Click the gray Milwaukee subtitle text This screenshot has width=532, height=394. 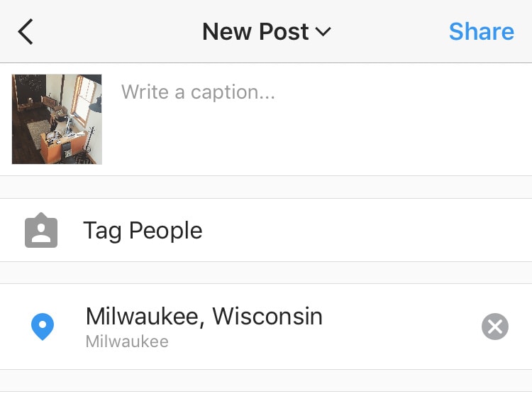[127, 341]
